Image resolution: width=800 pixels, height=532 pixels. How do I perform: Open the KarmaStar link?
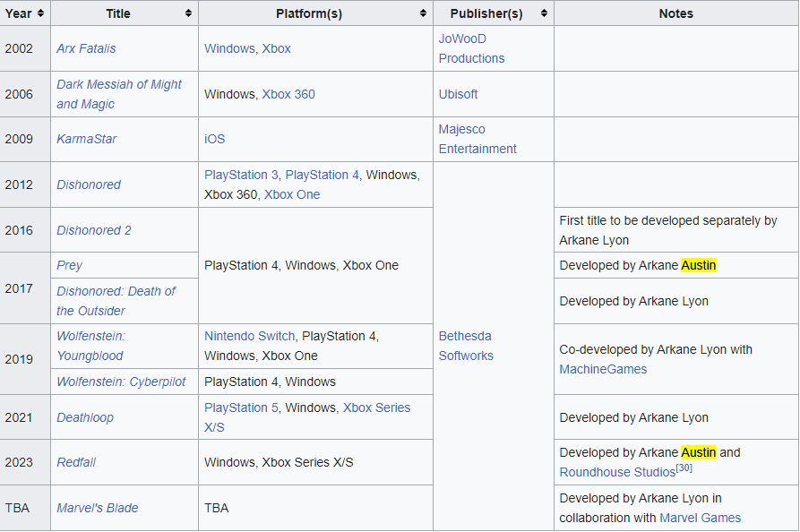coord(87,139)
